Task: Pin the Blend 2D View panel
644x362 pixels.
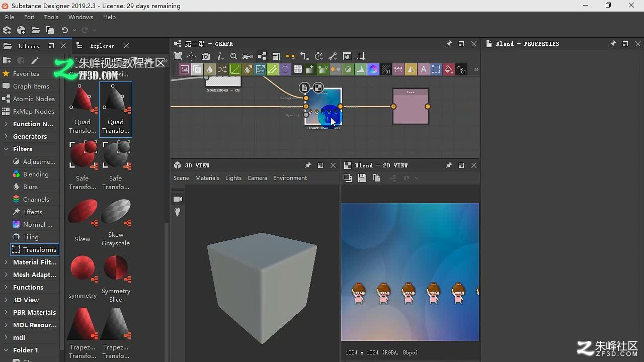Action: [449, 165]
